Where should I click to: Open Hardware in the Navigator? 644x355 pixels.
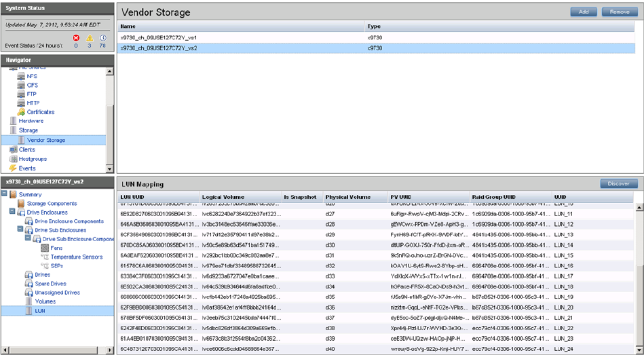[x=31, y=121]
